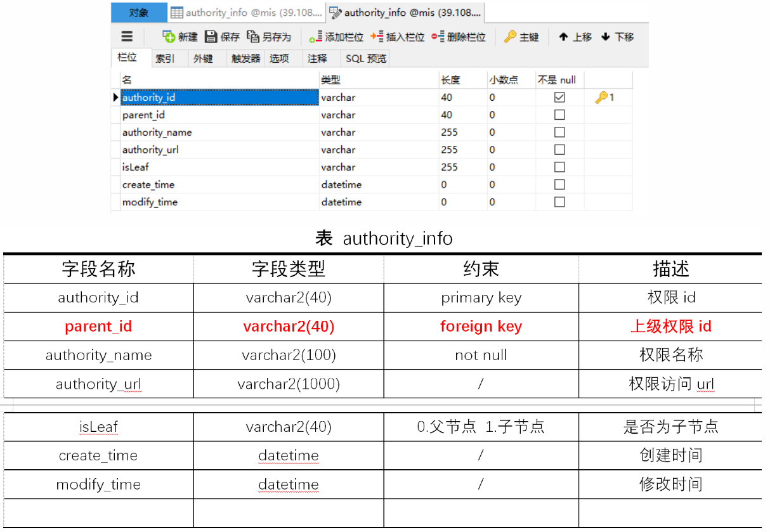The height and width of the screenshot is (532, 770).
Task: Click 插入栏位 (Insert Field) icon
Action: pyautogui.click(x=377, y=37)
